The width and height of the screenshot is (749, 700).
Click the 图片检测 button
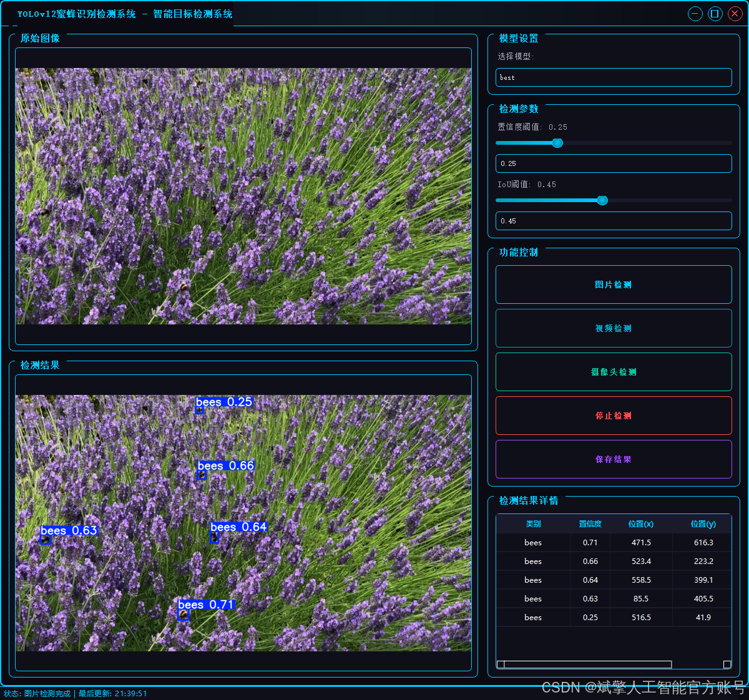coord(614,284)
